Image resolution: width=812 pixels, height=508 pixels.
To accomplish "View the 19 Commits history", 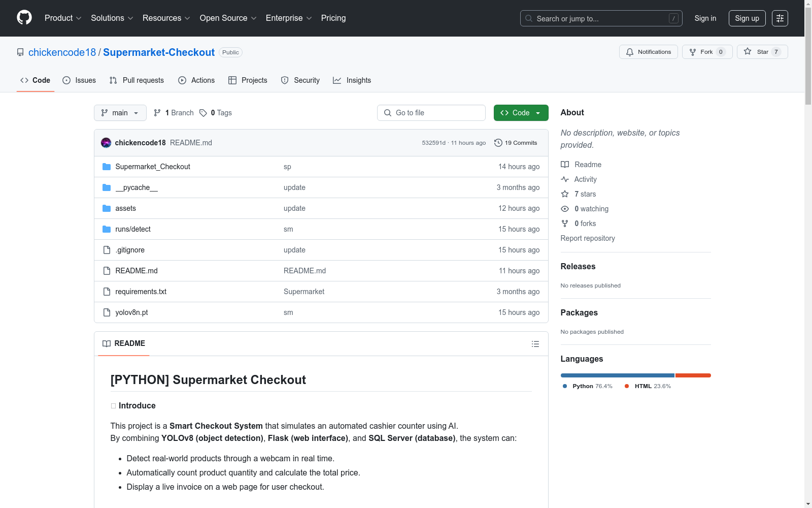I will click(516, 143).
